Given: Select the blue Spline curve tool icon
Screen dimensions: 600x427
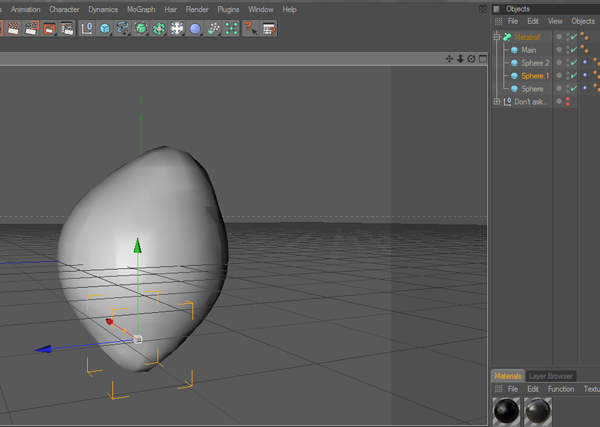Looking at the screenshot, I should 123,29.
